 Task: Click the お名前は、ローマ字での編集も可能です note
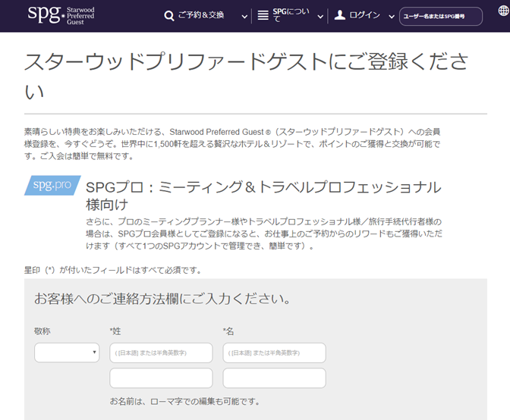[x=184, y=402]
